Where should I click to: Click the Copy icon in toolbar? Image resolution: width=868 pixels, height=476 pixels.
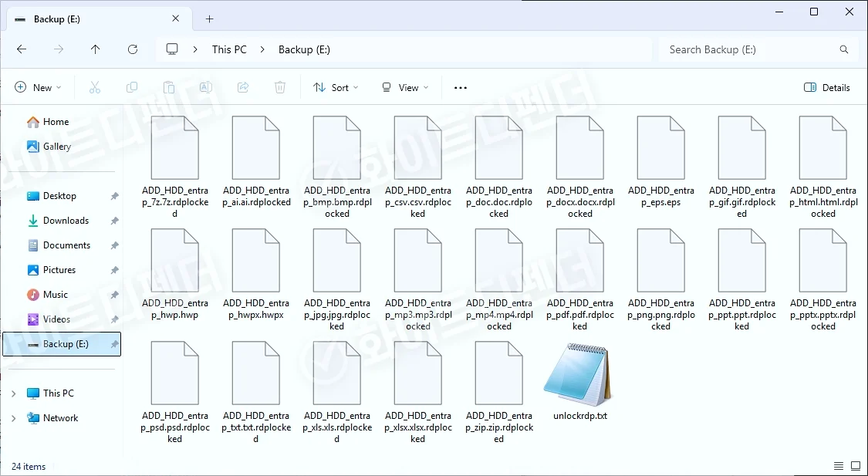132,88
